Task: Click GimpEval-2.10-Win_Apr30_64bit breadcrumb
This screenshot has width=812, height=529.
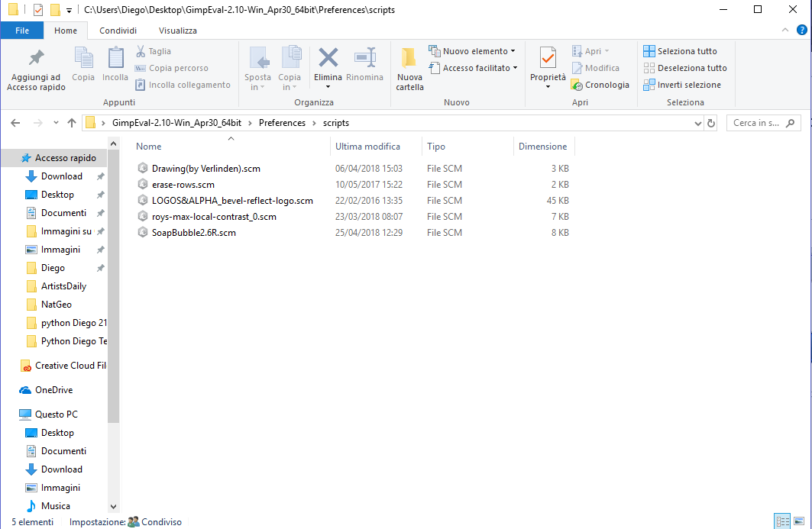Action: click(176, 123)
